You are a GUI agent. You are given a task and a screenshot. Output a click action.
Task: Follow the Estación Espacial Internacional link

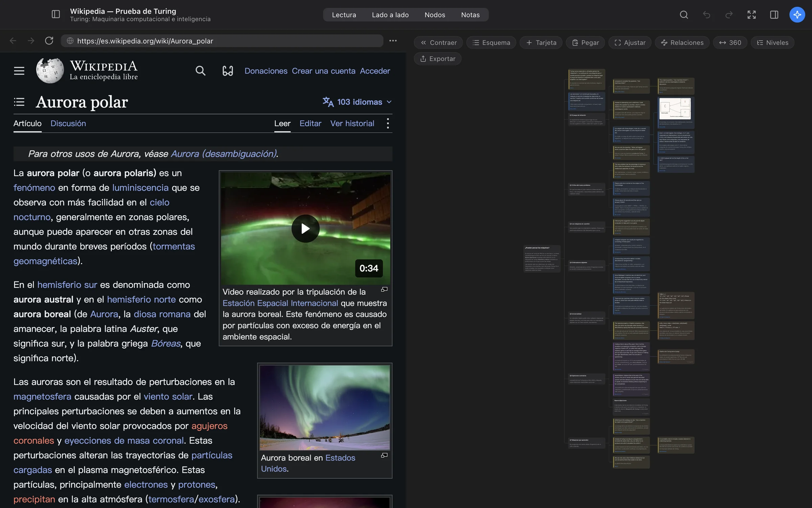point(280,303)
